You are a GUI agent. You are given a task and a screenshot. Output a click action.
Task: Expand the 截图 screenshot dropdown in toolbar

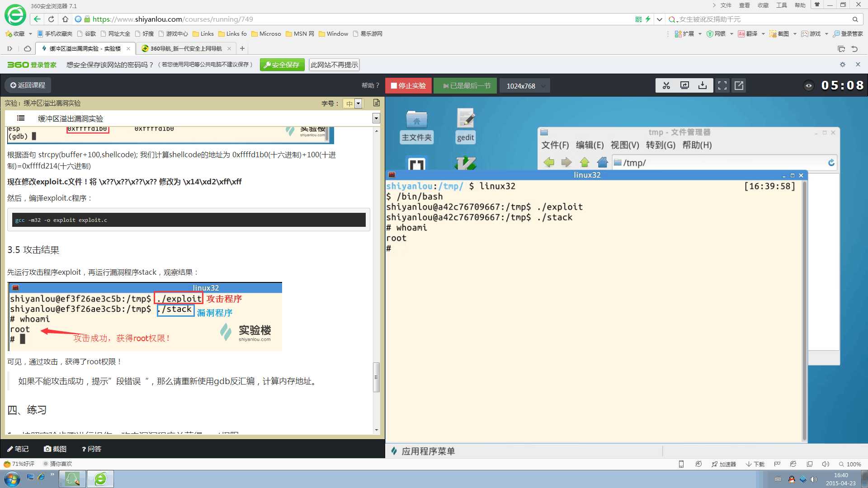tap(795, 34)
